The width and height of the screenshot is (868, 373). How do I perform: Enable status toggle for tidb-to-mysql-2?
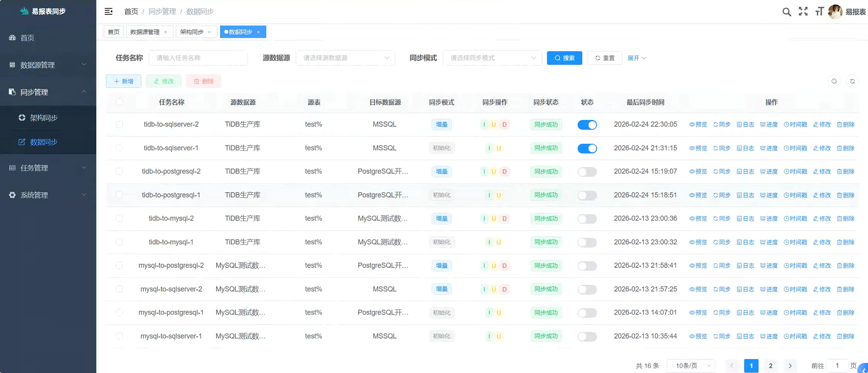(588, 218)
